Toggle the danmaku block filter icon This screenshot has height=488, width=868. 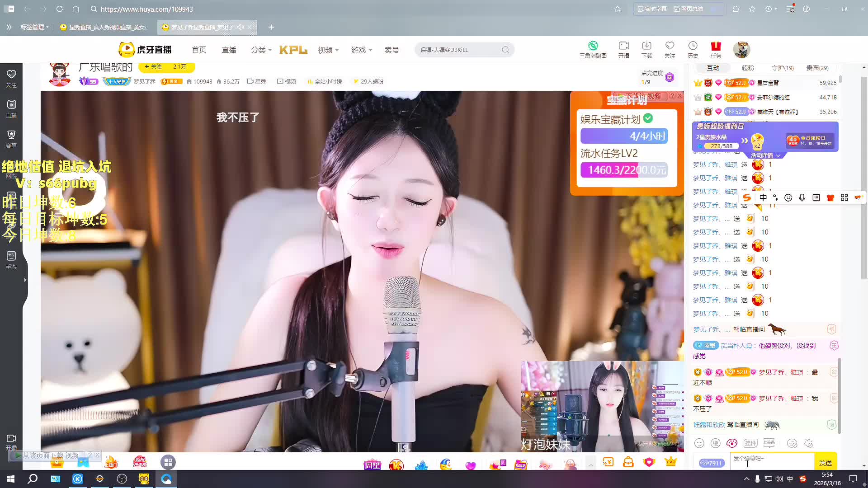point(792,443)
